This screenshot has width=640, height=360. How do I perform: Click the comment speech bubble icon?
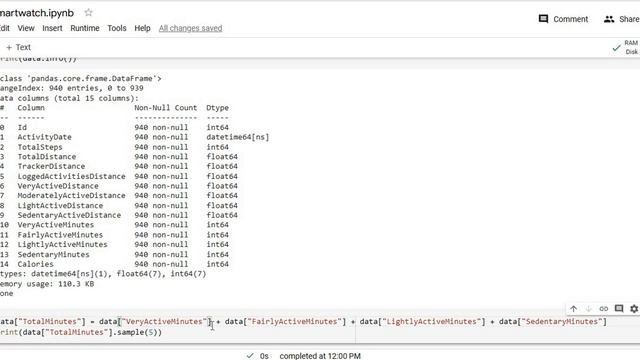pos(543,19)
